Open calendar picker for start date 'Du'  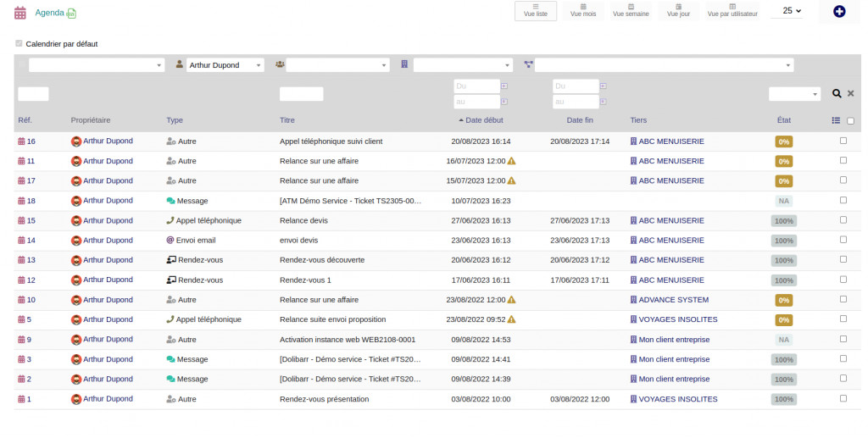coord(504,86)
